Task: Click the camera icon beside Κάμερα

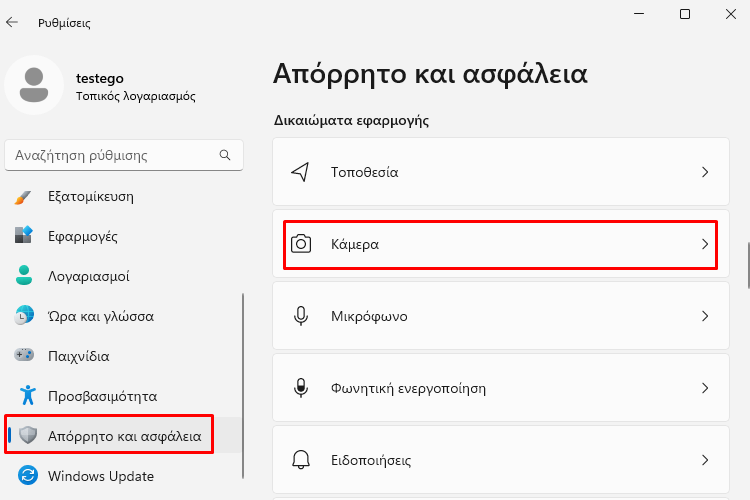Action: 301,244
